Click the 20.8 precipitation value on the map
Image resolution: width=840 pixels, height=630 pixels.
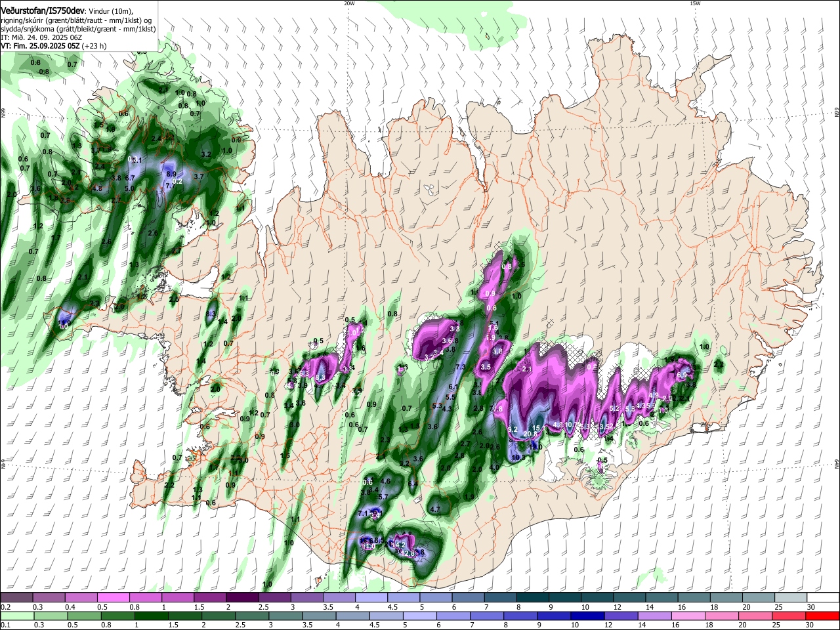(530, 434)
